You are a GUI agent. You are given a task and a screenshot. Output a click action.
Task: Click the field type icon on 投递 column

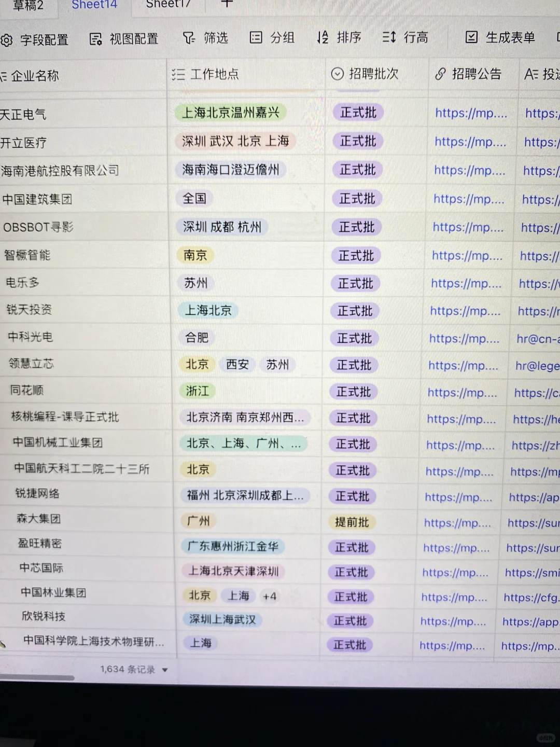click(531, 74)
